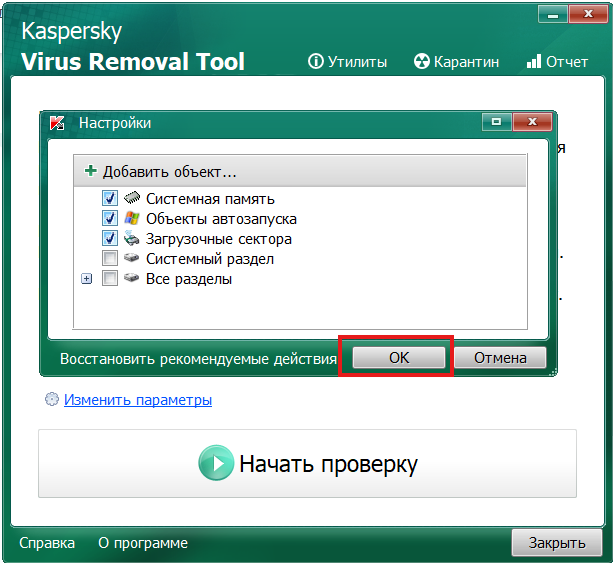613x563 pixels.
Task: Click the Отчет bar chart icon
Action: pyautogui.click(x=534, y=61)
